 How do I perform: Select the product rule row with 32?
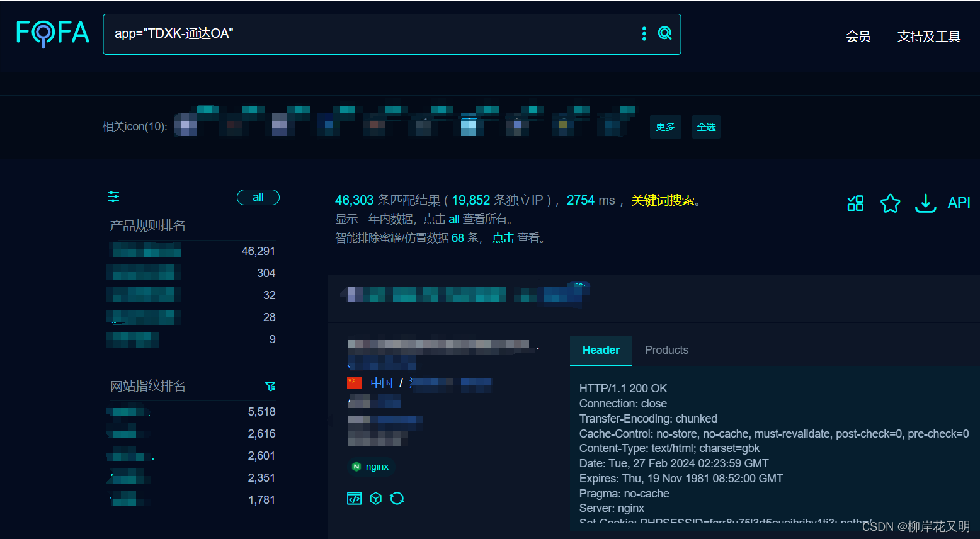point(192,295)
